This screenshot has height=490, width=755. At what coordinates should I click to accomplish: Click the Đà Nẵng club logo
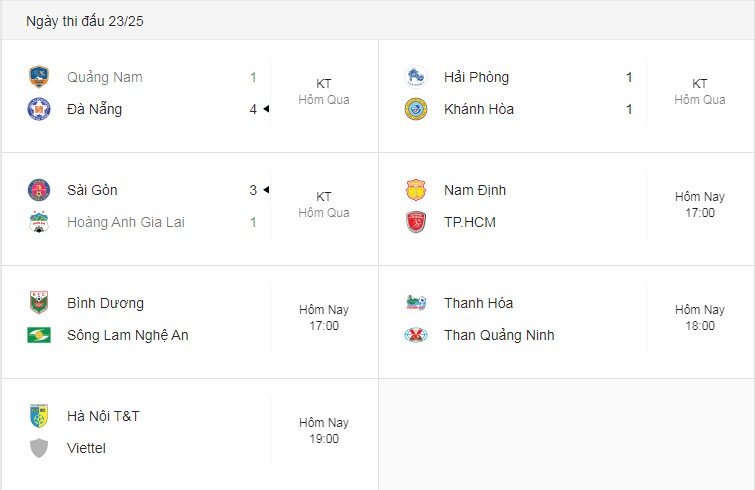click(x=39, y=109)
